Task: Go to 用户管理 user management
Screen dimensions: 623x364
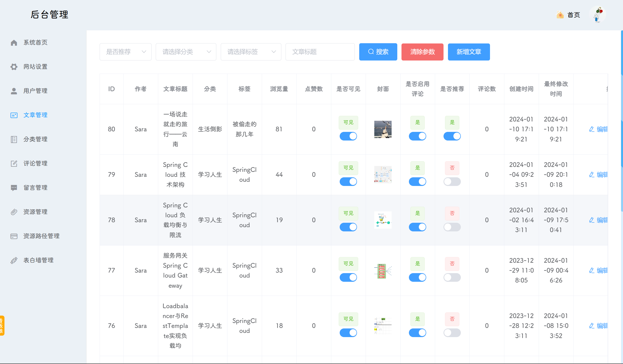Action: 35,91
